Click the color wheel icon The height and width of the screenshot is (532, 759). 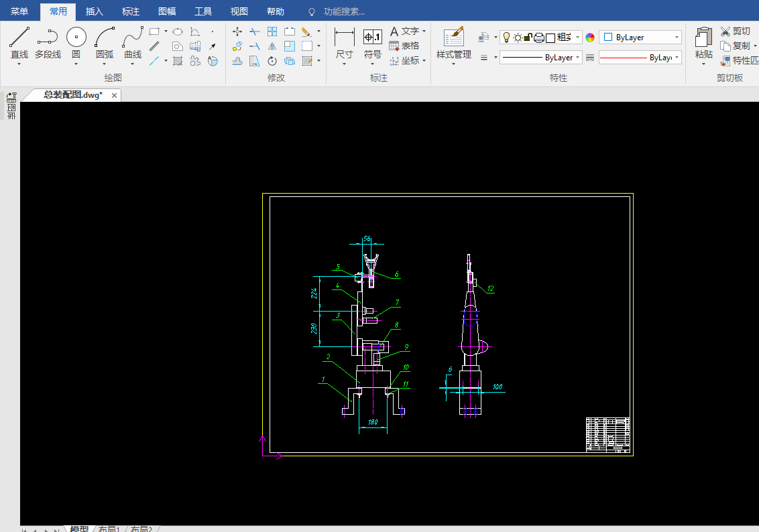tap(590, 38)
